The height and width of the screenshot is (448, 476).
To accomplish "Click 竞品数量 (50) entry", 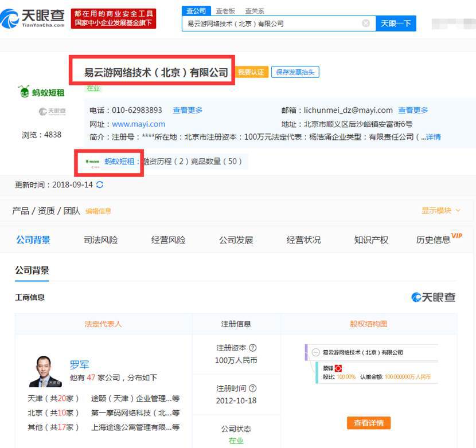I will [216, 162].
